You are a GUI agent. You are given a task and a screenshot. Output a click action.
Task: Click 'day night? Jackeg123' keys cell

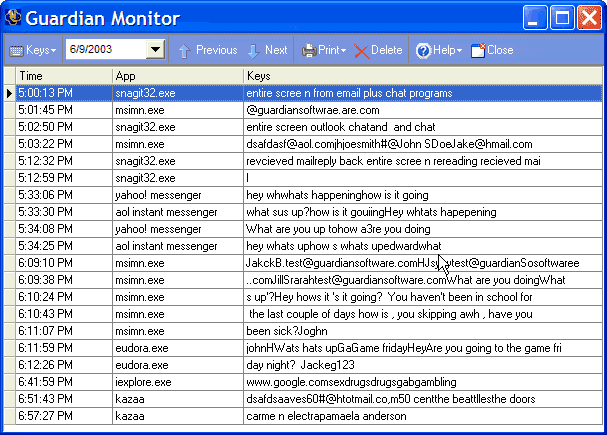(423, 365)
